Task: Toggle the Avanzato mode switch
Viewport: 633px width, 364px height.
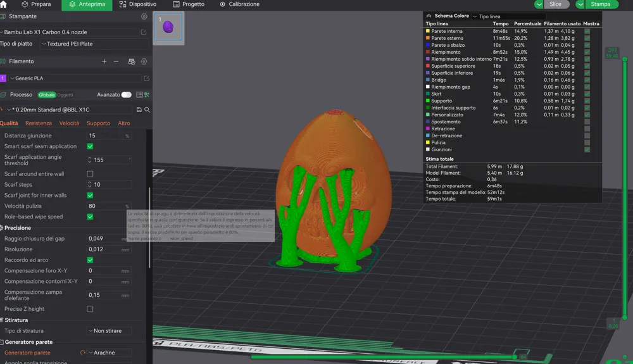Action: coord(127,95)
